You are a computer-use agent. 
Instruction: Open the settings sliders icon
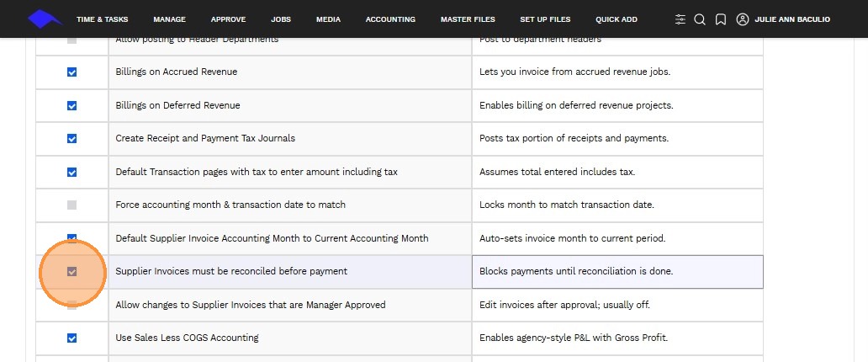680,19
